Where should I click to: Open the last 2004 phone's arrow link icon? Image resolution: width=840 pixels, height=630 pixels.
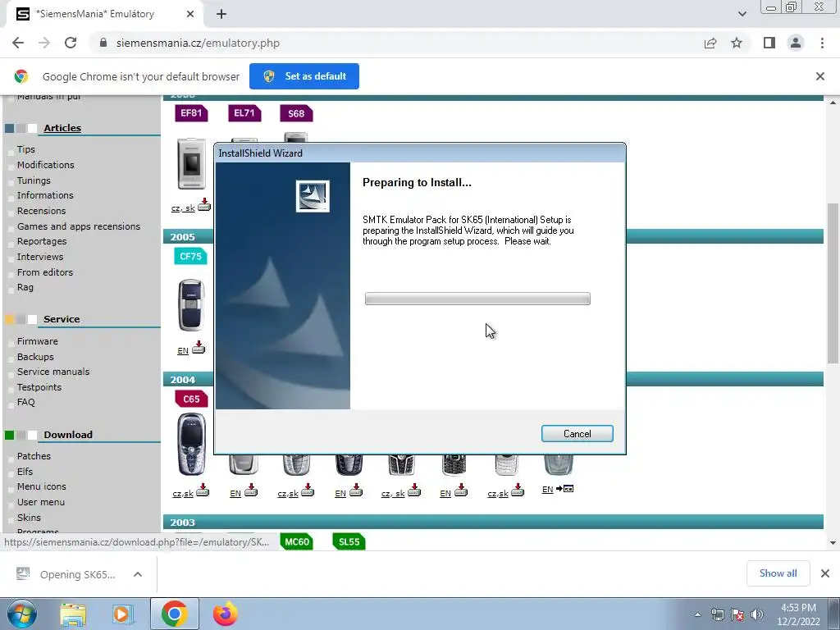tap(564, 489)
